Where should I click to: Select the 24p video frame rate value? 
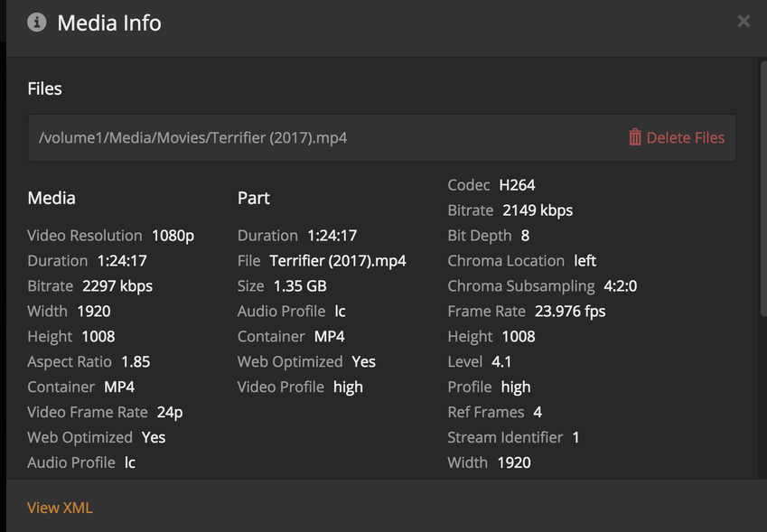pyautogui.click(x=170, y=413)
